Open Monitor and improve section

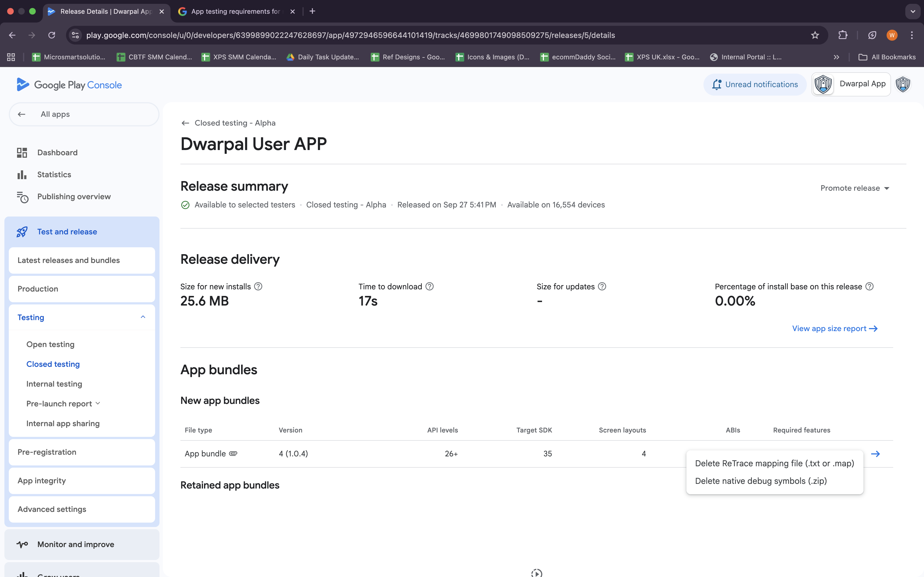(x=76, y=545)
